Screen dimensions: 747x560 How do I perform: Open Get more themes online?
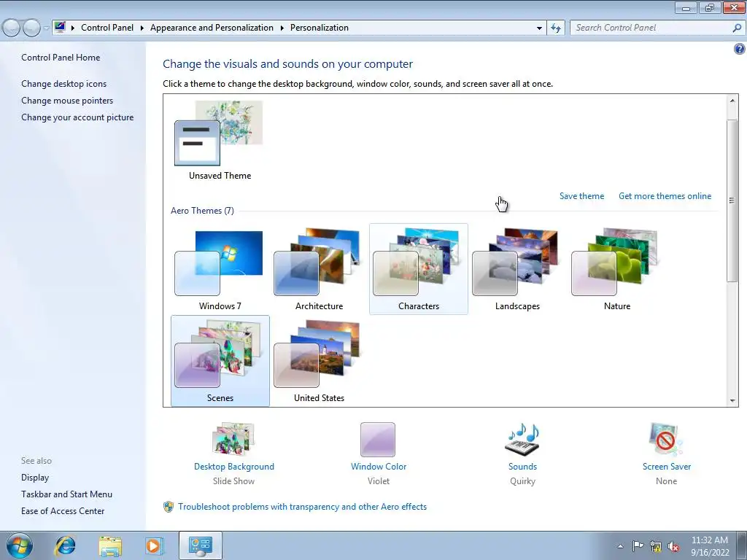(665, 196)
